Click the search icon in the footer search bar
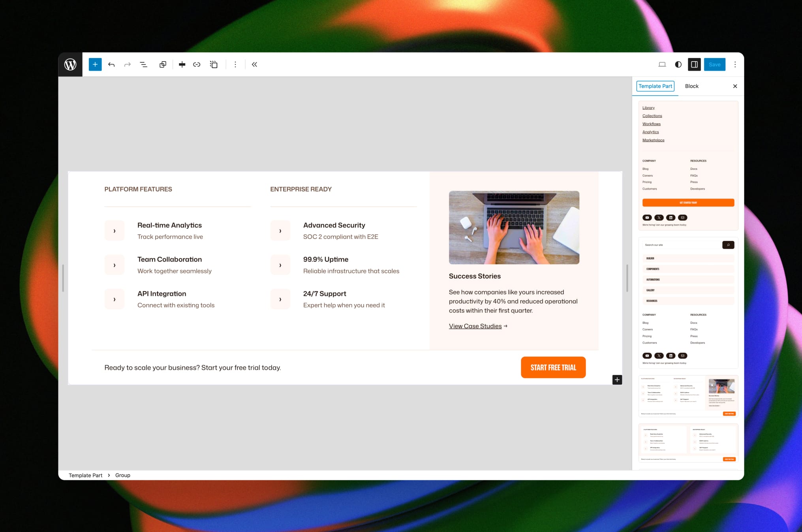Viewport: 802px width, 532px height. pos(729,245)
